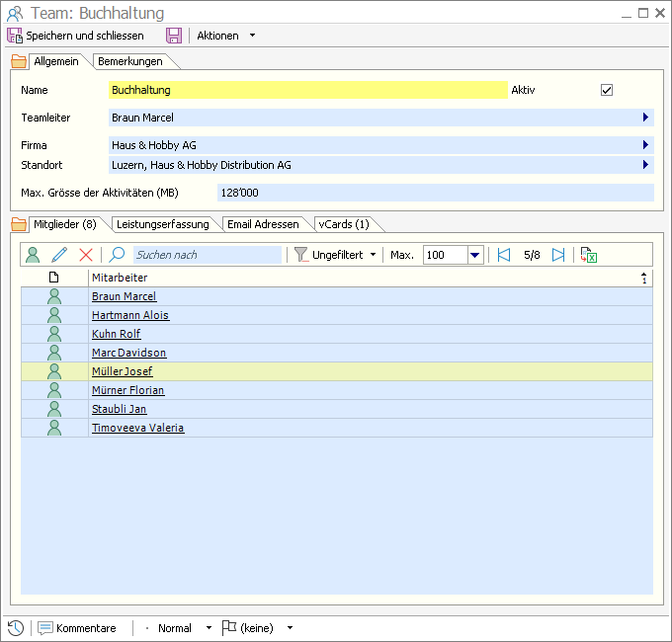Click the 5/8 record counter

coord(532,255)
